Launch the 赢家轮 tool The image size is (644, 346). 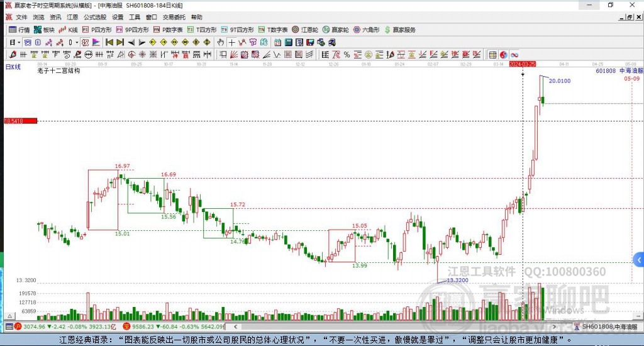point(336,30)
